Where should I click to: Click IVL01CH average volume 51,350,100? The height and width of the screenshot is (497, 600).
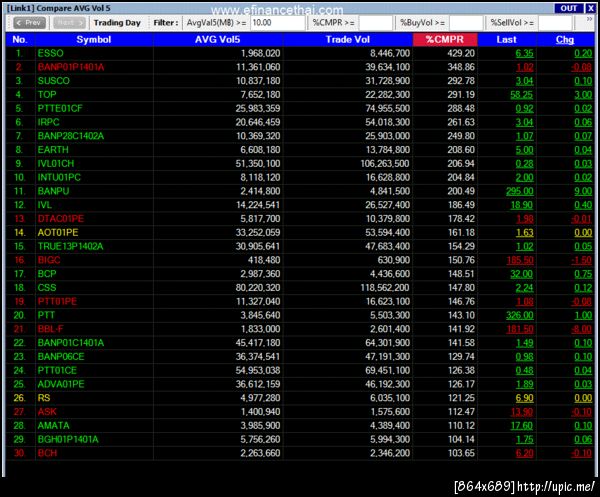coord(258,163)
